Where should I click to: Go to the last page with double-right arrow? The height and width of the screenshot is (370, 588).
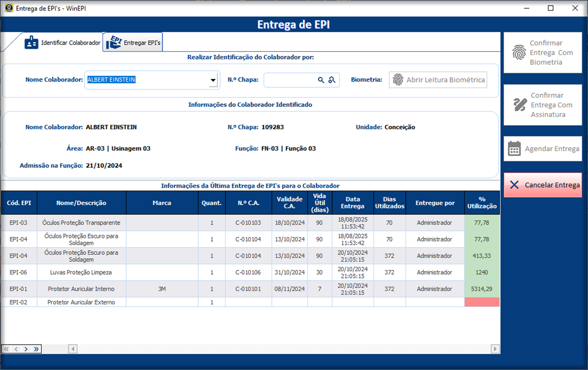36,349
